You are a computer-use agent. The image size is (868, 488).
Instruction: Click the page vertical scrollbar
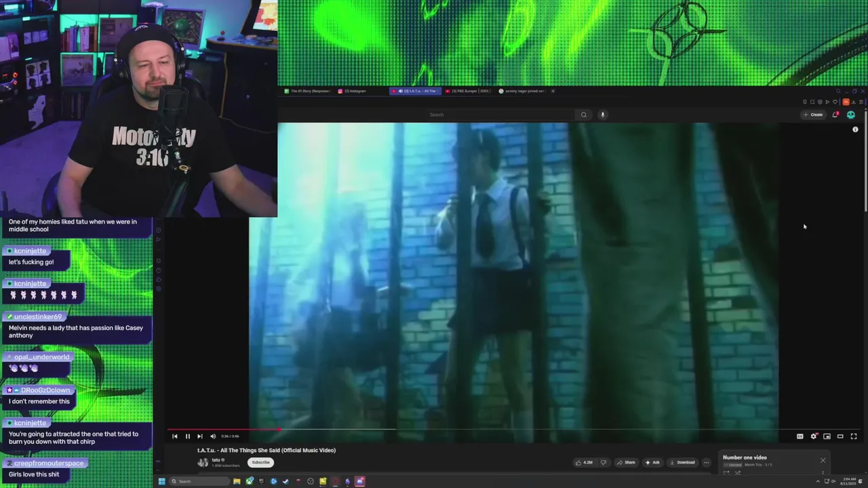[865, 163]
